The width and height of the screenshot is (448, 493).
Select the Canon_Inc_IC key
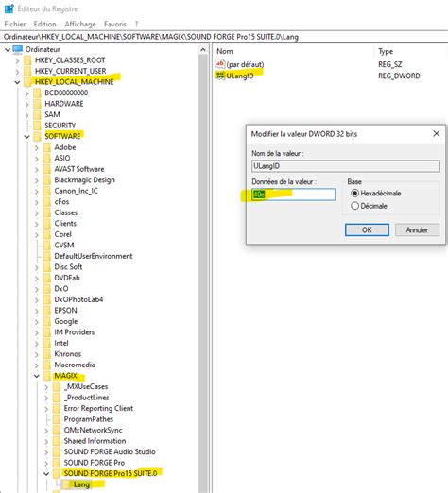[76, 191]
